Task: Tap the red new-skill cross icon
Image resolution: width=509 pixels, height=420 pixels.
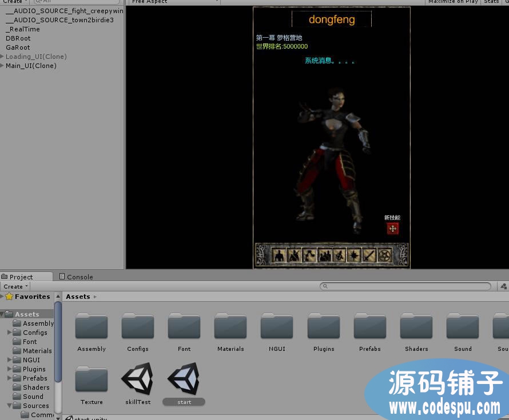Action: click(392, 229)
